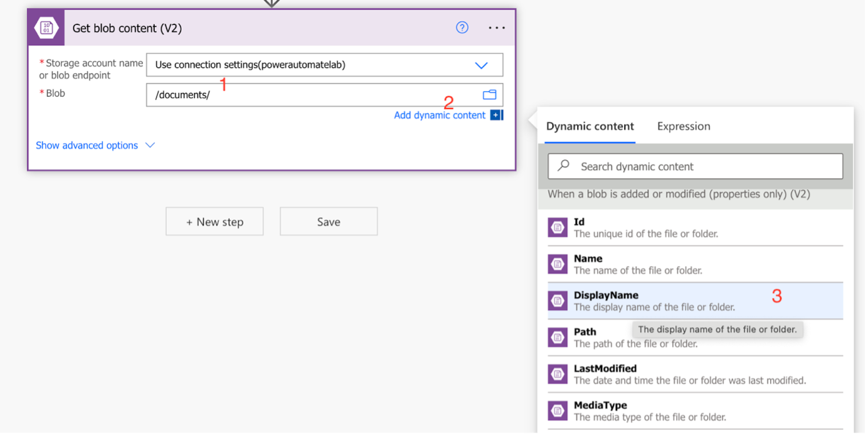Click the Get blob content connector icon
The width and height of the screenshot is (868, 435).
click(x=45, y=28)
